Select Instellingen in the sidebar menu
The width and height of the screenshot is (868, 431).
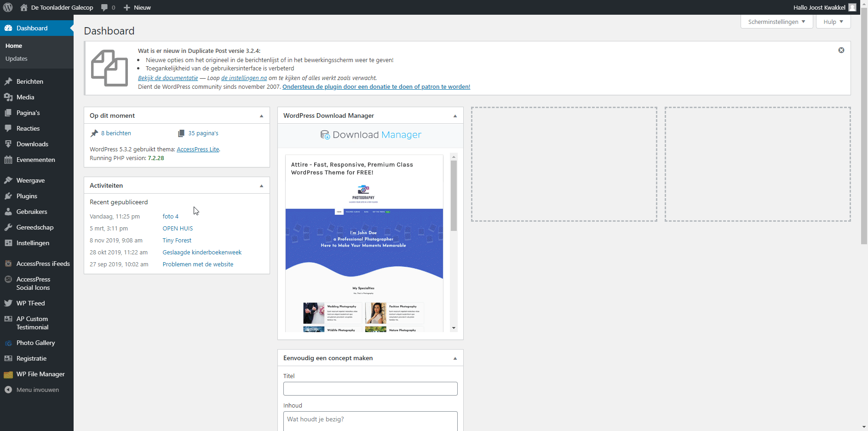33,243
